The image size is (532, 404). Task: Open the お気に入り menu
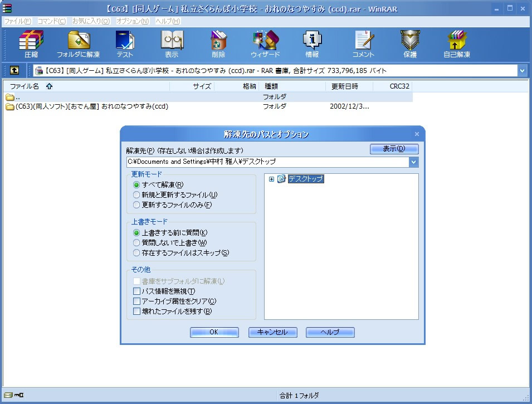(91, 21)
